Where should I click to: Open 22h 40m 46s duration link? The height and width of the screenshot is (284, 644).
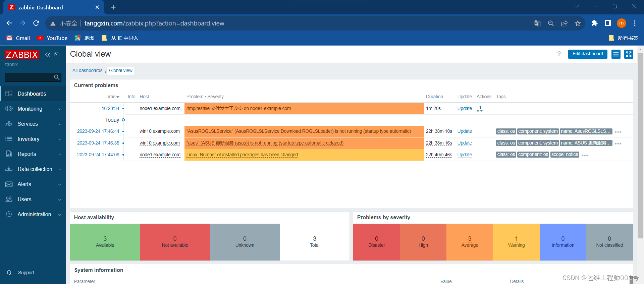[x=439, y=155]
